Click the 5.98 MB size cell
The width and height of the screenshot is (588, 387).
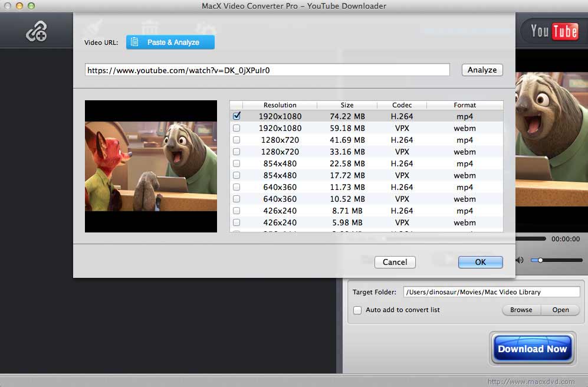point(347,222)
